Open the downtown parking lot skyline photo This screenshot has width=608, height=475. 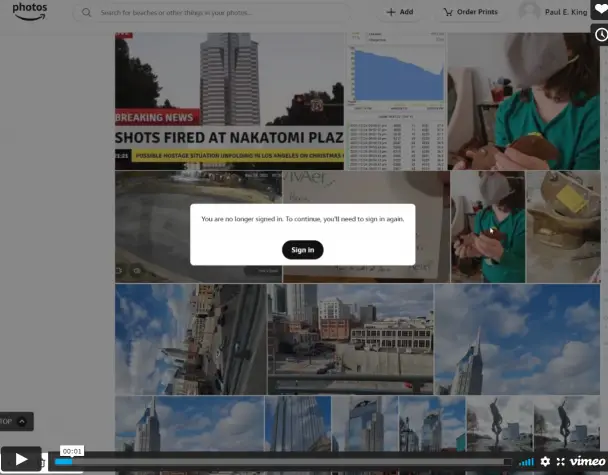coord(351,339)
